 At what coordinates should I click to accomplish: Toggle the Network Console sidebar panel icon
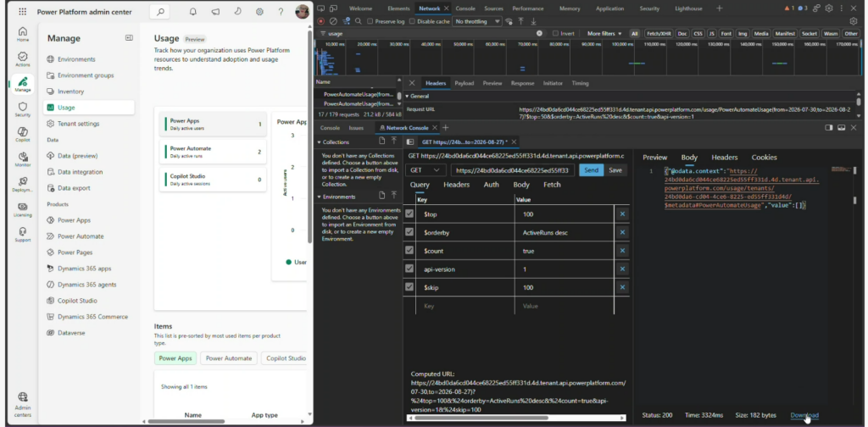click(410, 142)
